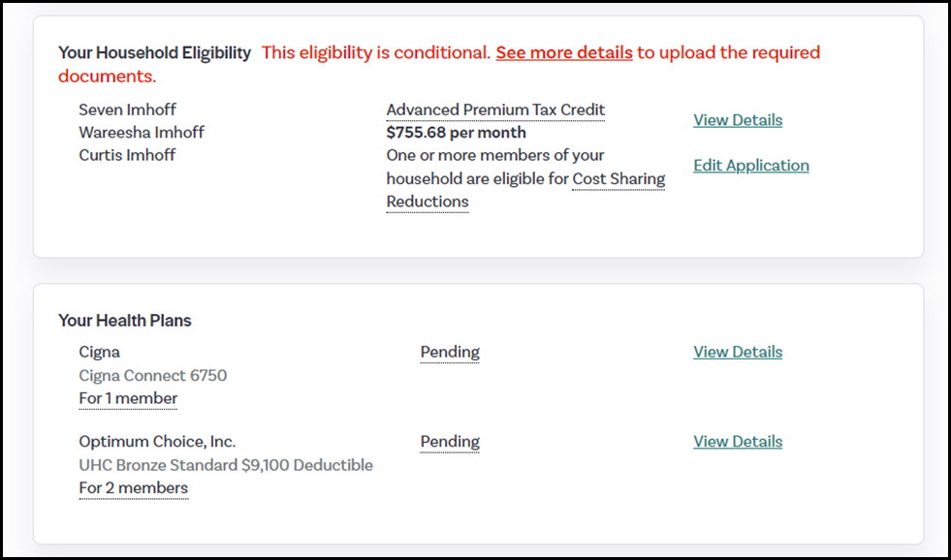Click Pending status for the Cigna plan
Image resolution: width=951 pixels, height=560 pixels.
449,352
